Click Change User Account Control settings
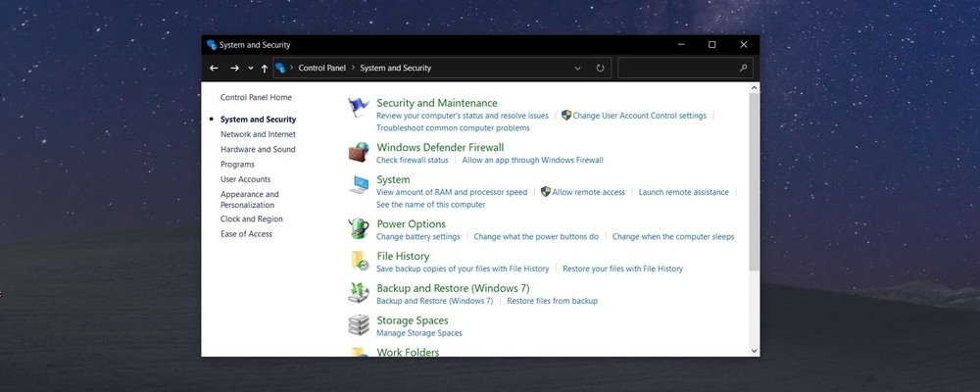This screenshot has height=392, width=980. pyautogui.click(x=639, y=116)
